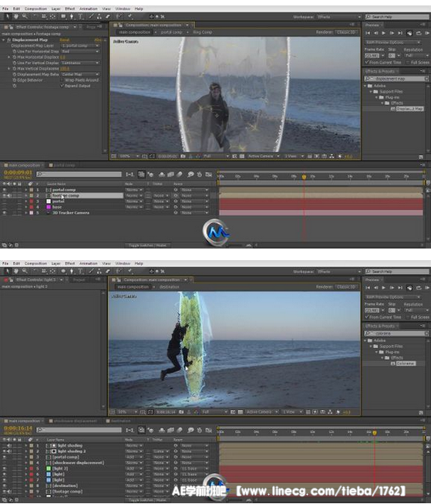Open Animation menu in lower After Effects window
The width and height of the screenshot is (431, 504).
coord(89,263)
